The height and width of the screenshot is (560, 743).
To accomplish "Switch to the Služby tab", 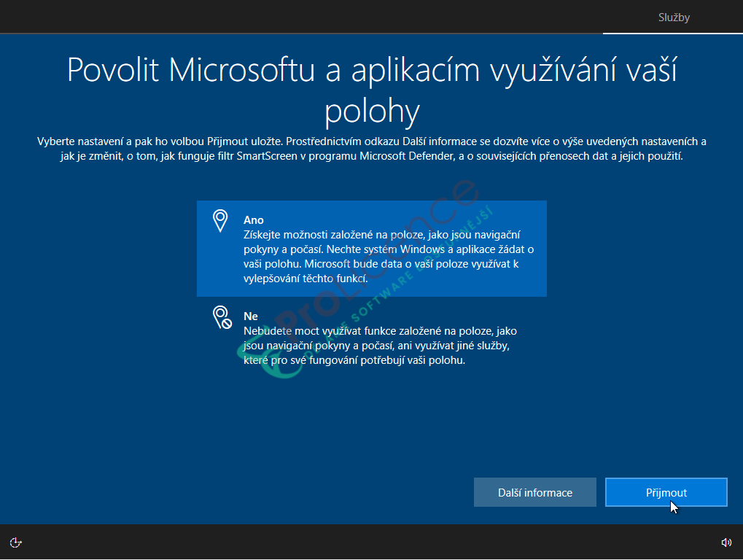I will [x=673, y=17].
